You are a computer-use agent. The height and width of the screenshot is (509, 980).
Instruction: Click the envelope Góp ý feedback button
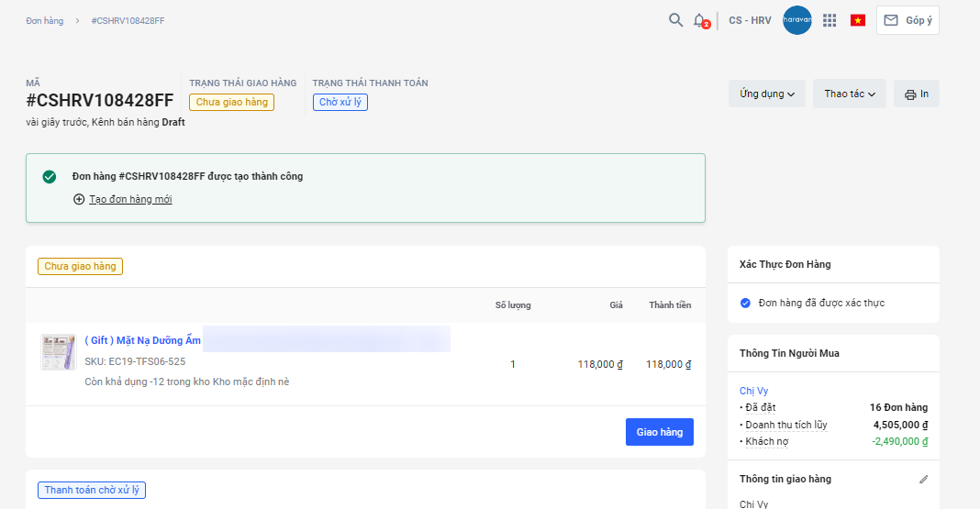point(908,20)
